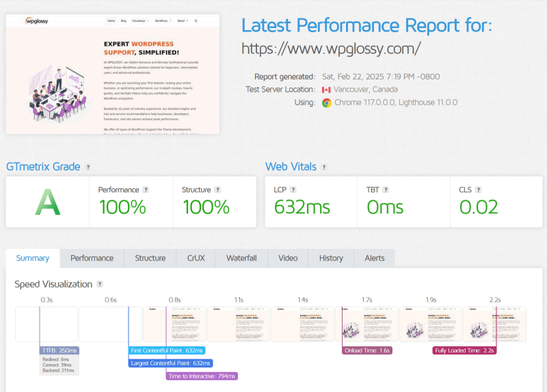Click help icon beside GTmetrix Grade
This screenshot has width=547, height=392.
click(x=88, y=167)
